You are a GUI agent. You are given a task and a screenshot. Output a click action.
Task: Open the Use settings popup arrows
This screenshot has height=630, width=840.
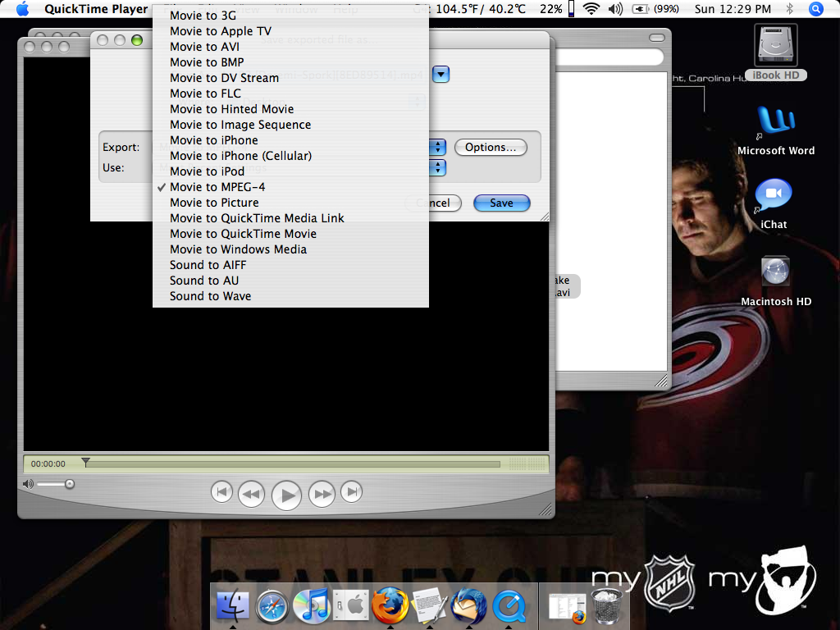438,168
